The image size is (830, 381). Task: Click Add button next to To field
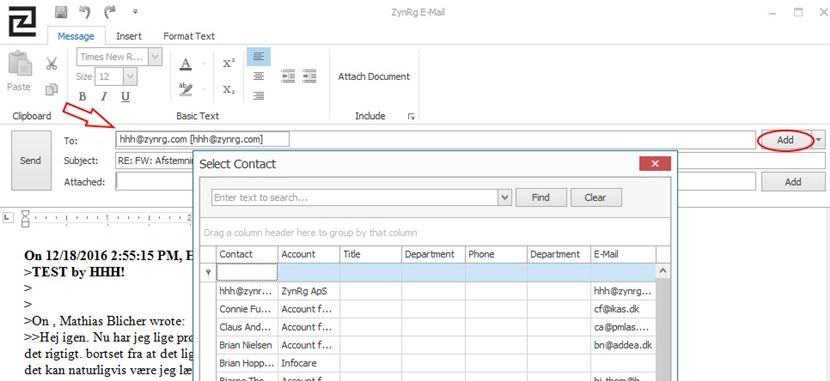click(x=786, y=140)
